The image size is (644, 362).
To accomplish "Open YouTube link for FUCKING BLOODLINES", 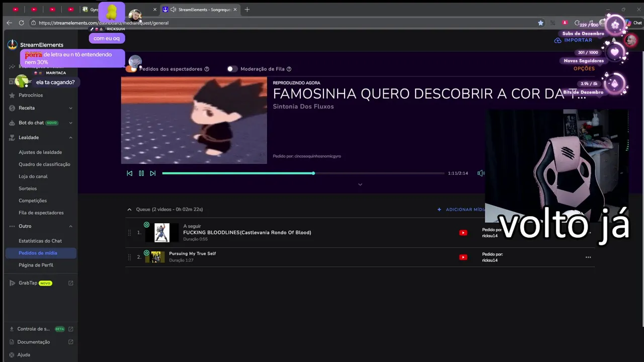I will coord(463,233).
